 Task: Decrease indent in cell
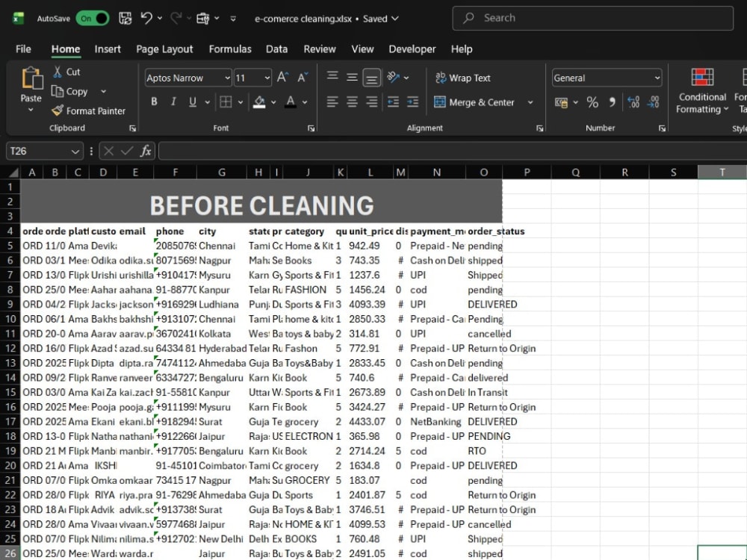[x=393, y=102]
